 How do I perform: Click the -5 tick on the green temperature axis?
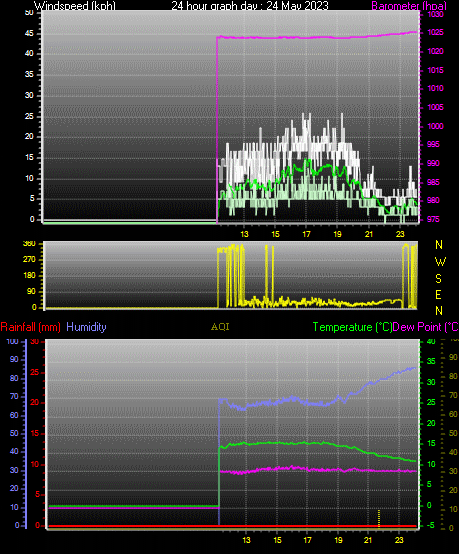(x=431, y=525)
